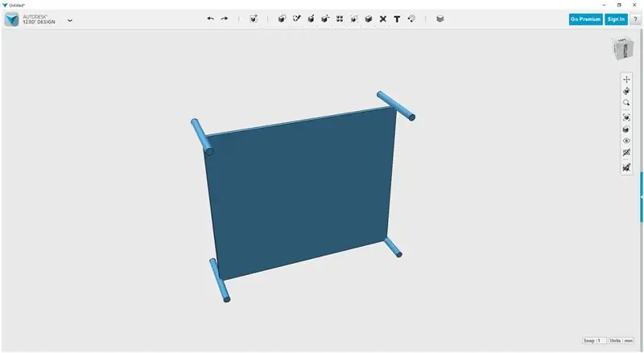Open the Pattern tool

coord(340,18)
